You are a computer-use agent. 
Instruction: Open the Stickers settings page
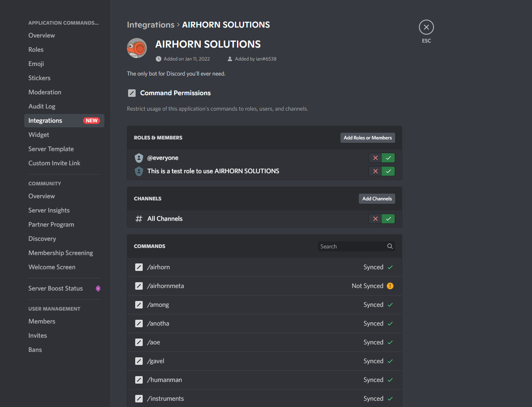coord(64,78)
